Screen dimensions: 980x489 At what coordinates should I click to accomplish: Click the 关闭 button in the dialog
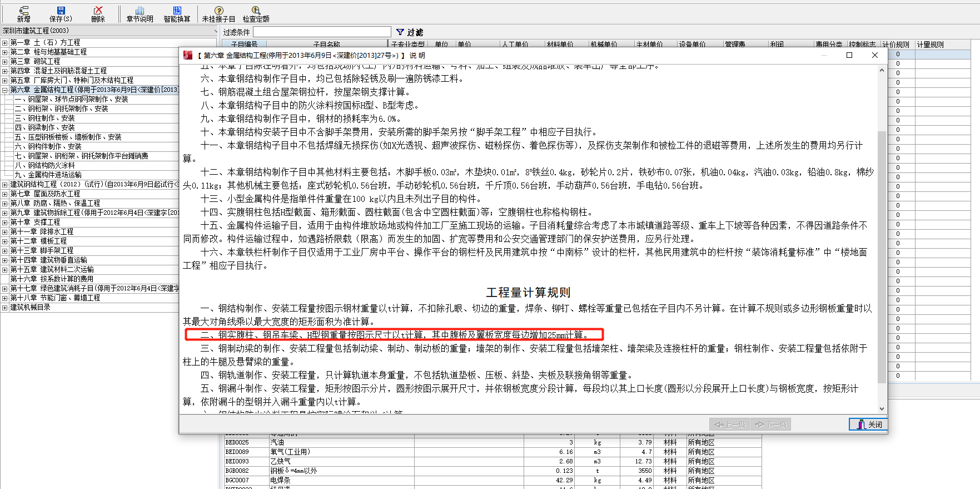[869, 424]
